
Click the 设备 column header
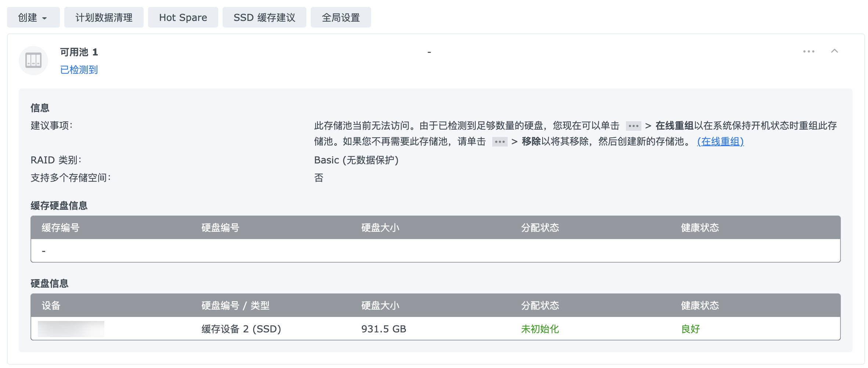tap(51, 306)
